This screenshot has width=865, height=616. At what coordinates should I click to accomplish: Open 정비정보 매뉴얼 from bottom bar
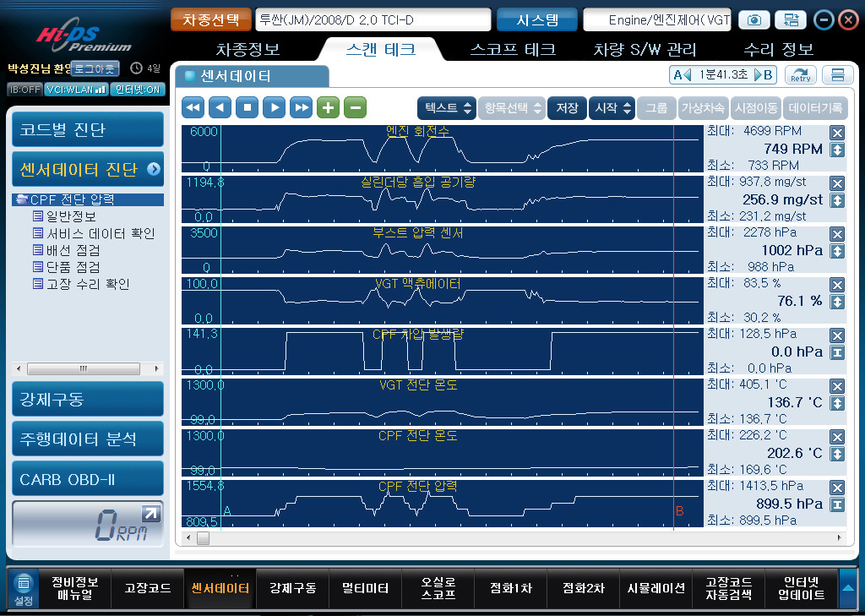click(x=75, y=588)
